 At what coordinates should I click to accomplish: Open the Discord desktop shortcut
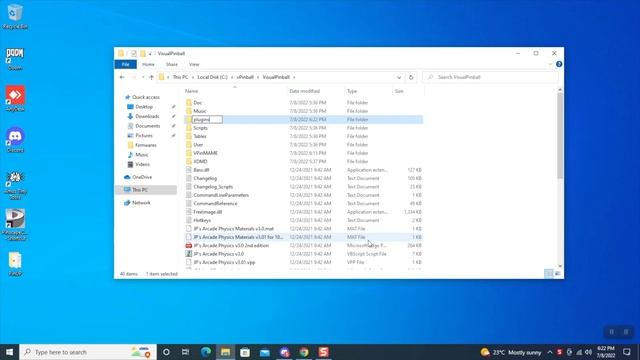(15, 140)
